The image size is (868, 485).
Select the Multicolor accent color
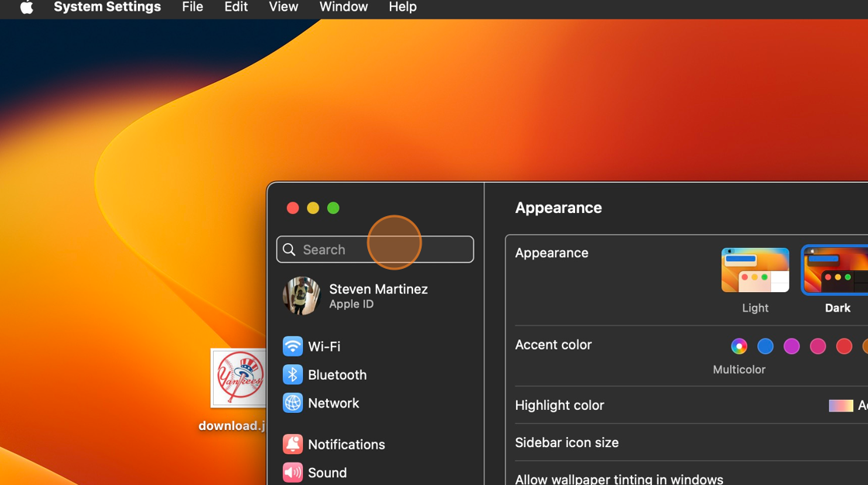click(739, 346)
